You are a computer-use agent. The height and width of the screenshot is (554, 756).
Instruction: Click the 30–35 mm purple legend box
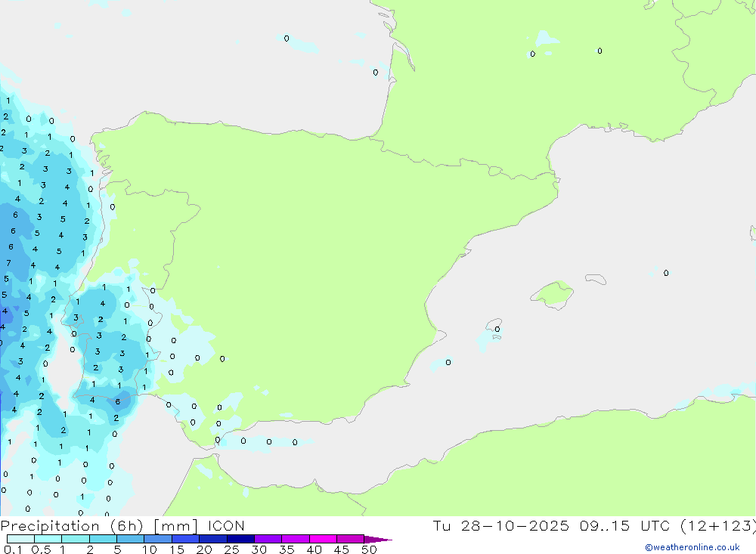(x=268, y=539)
